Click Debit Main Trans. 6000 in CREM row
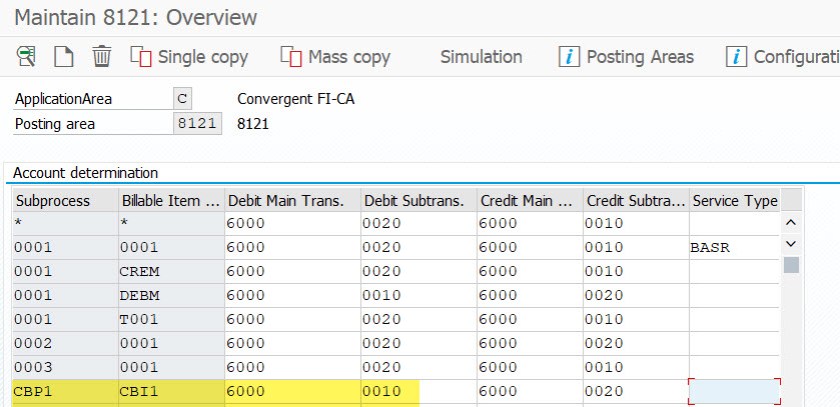This screenshot has height=407, width=840. (x=292, y=272)
